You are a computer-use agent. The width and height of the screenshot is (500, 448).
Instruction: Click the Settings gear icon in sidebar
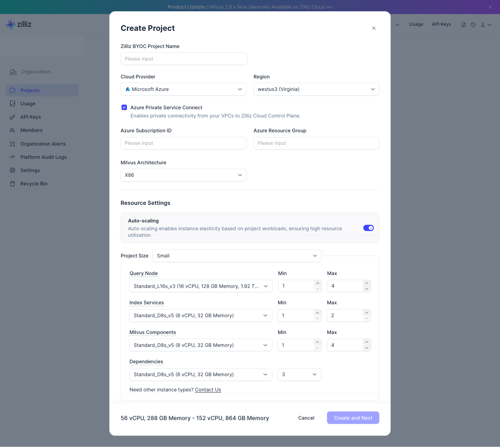[12, 171]
